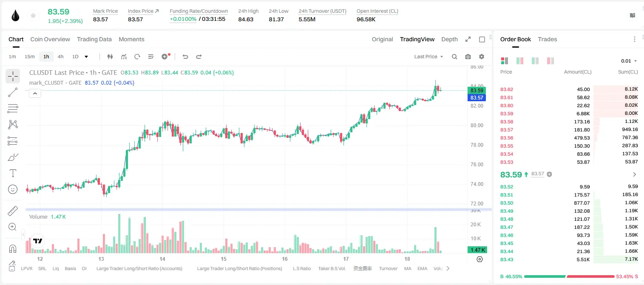Open the Moments tab
The image size is (644, 285).
click(x=131, y=39)
